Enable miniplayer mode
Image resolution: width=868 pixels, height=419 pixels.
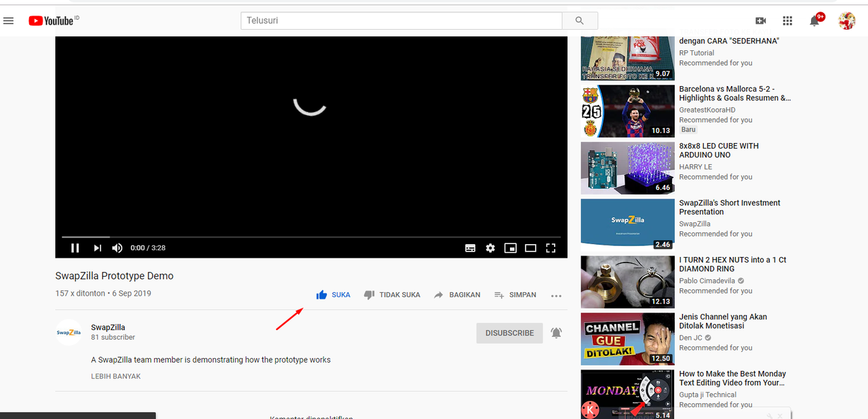click(x=511, y=248)
